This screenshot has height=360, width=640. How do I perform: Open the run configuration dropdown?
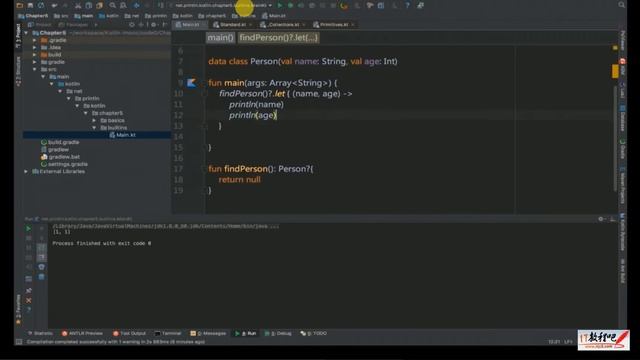tap(222, 5)
